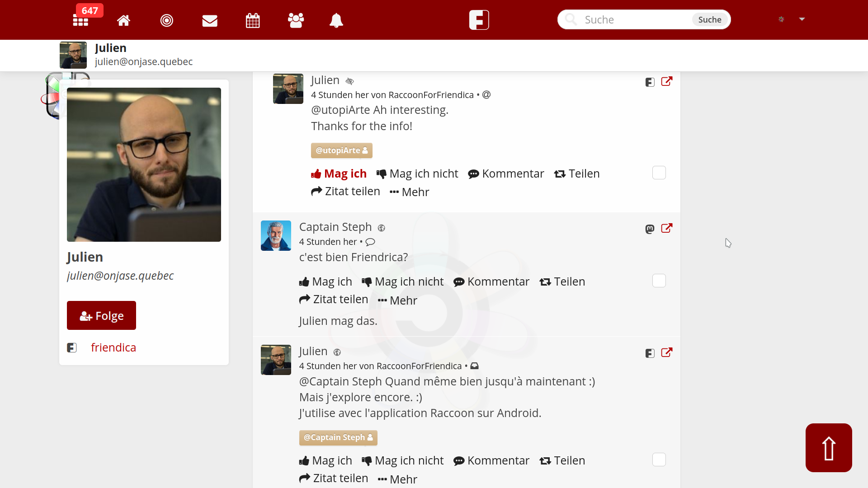The width and height of the screenshot is (868, 488).
Task: Open the contacts group icon
Action: [x=296, y=20]
